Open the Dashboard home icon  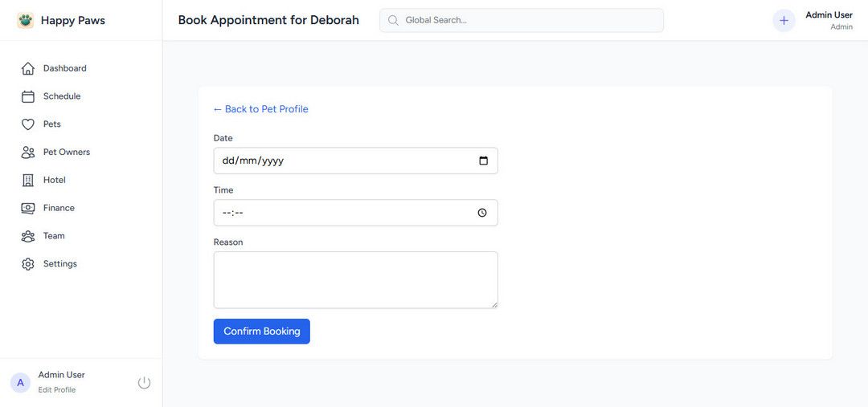point(28,69)
